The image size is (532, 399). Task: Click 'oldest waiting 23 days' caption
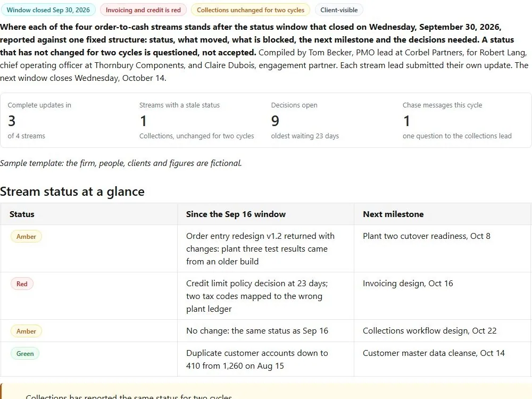(x=305, y=136)
